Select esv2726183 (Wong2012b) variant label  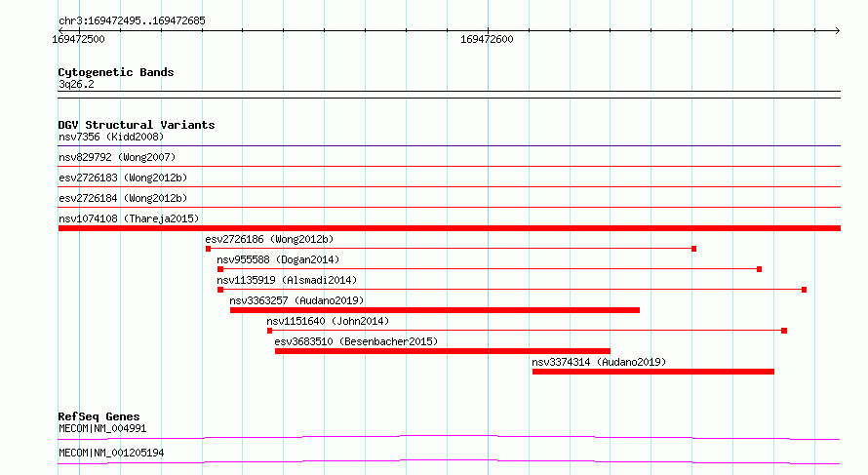123,178
